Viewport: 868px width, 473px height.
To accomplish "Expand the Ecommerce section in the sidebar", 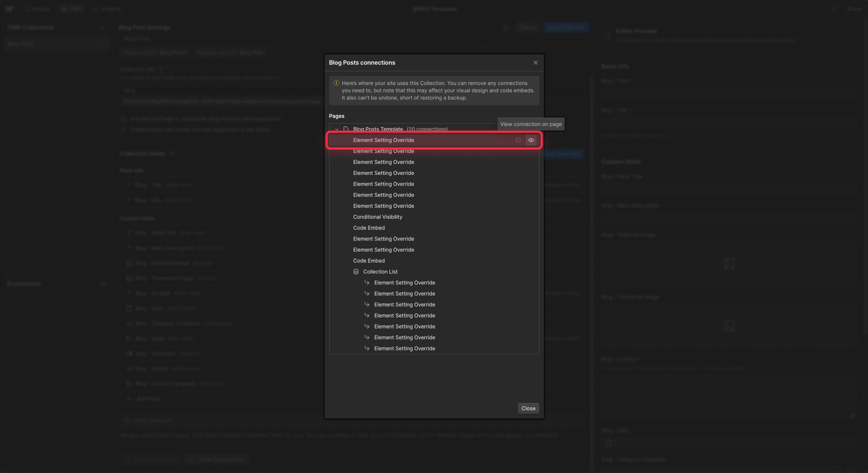I will (x=103, y=284).
